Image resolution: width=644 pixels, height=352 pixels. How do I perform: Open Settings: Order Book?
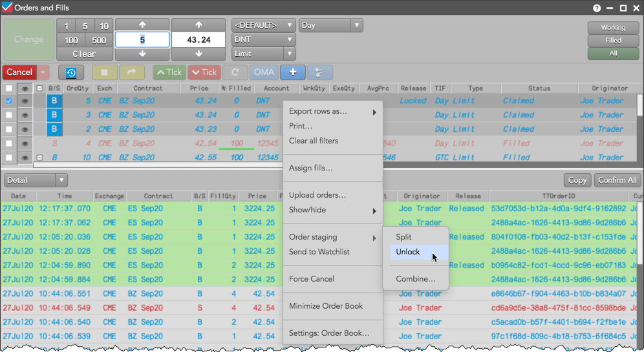[333, 333]
